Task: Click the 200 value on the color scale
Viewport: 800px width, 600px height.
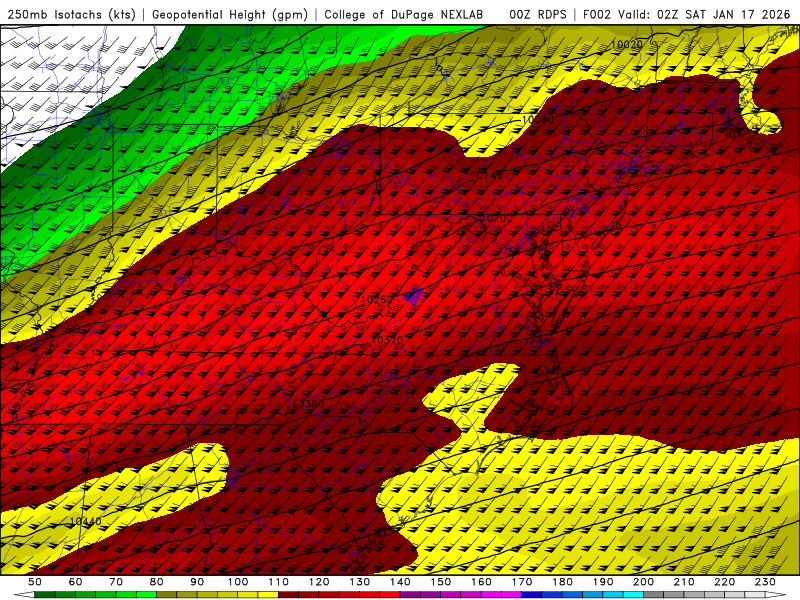Action: [x=644, y=582]
